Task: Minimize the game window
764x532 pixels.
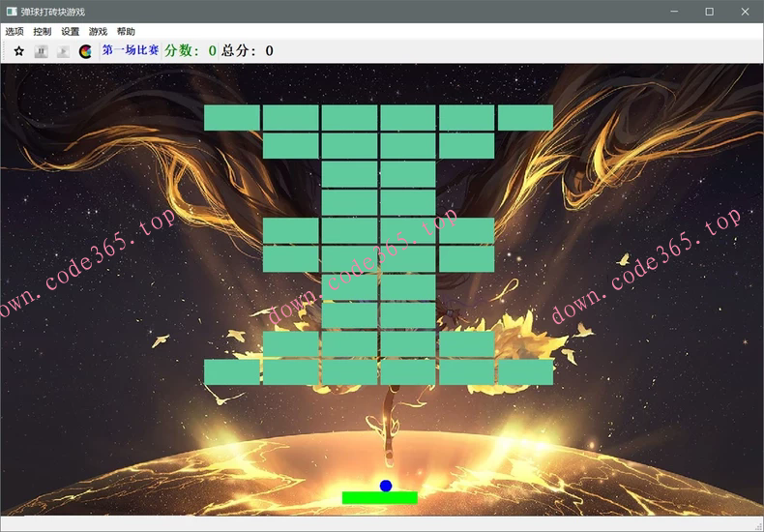Action: (x=674, y=12)
